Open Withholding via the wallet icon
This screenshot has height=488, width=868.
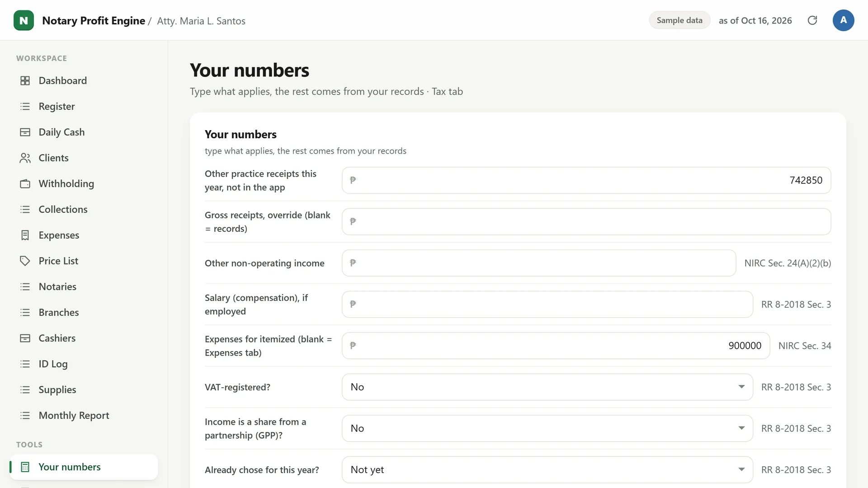pyautogui.click(x=25, y=183)
